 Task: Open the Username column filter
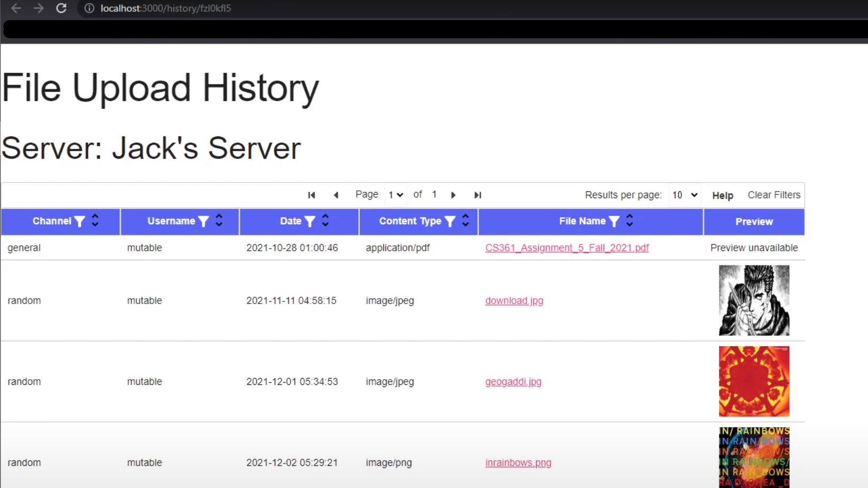click(203, 221)
